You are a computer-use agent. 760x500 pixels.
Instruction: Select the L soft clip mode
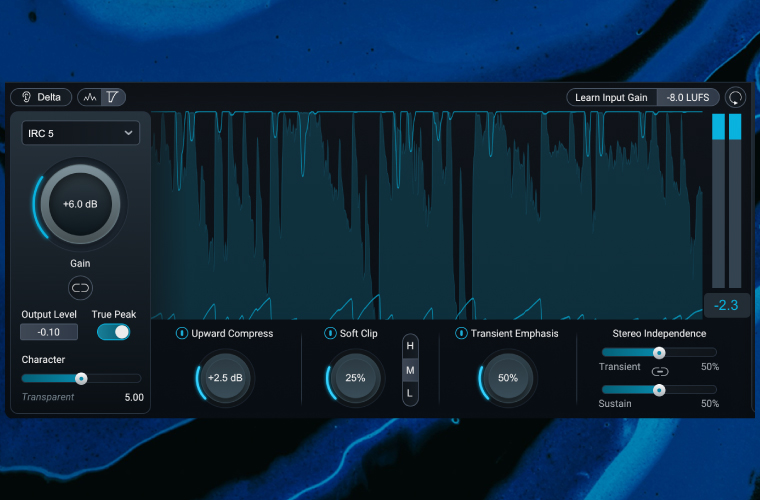[x=410, y=394]
